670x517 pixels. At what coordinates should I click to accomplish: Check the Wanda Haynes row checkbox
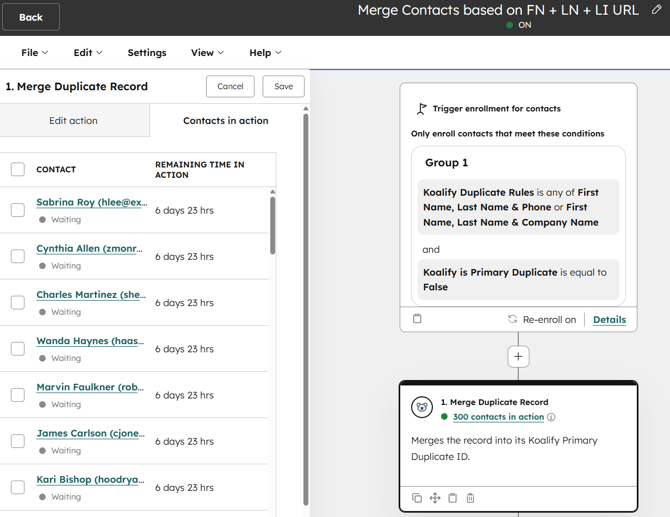18,349
